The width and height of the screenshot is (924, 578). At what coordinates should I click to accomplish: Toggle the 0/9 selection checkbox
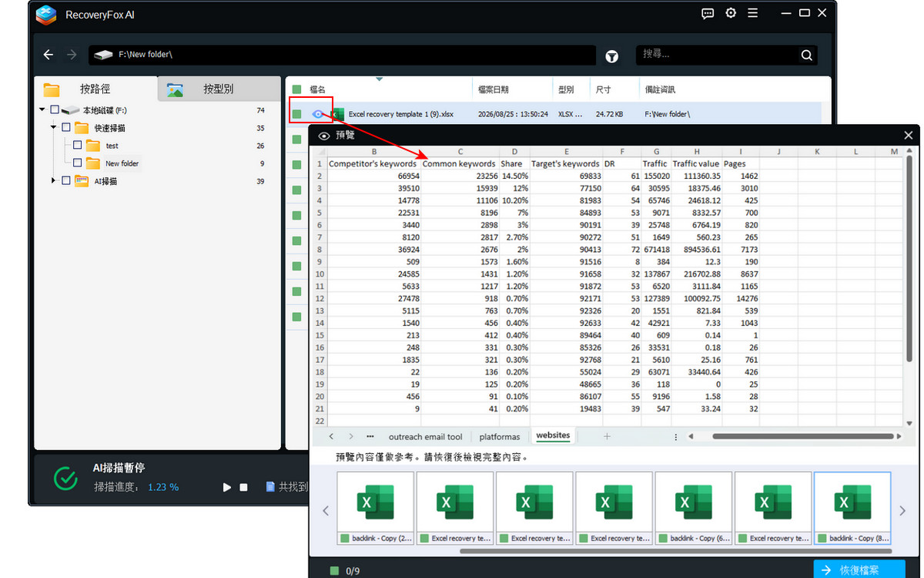click(334, 571)
